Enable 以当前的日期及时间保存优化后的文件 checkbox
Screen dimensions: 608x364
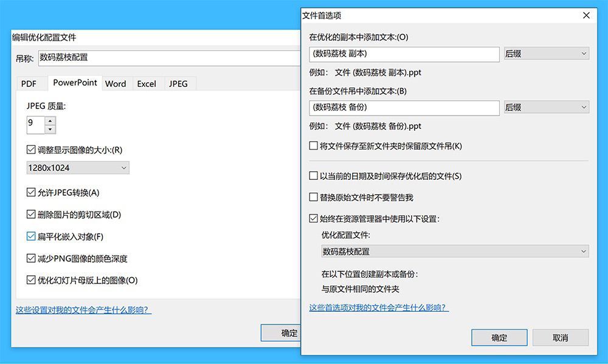click(313, 176)
